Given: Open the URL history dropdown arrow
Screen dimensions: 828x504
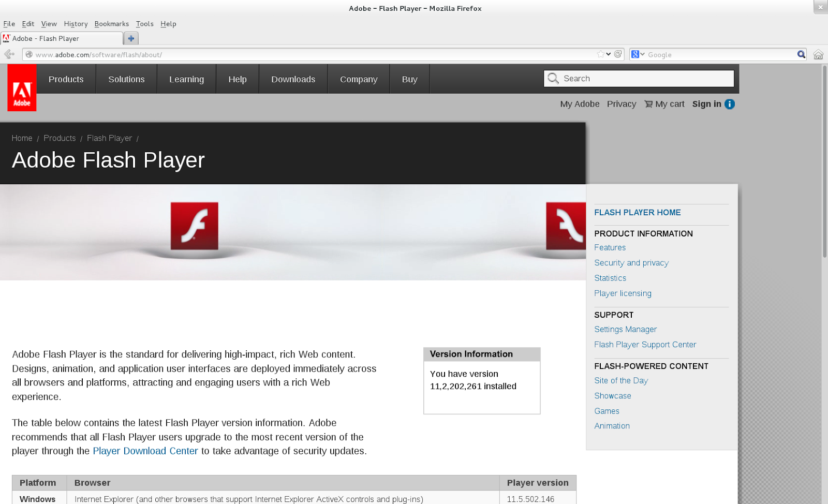Looking at the screenshot, I should click(609, 54).
